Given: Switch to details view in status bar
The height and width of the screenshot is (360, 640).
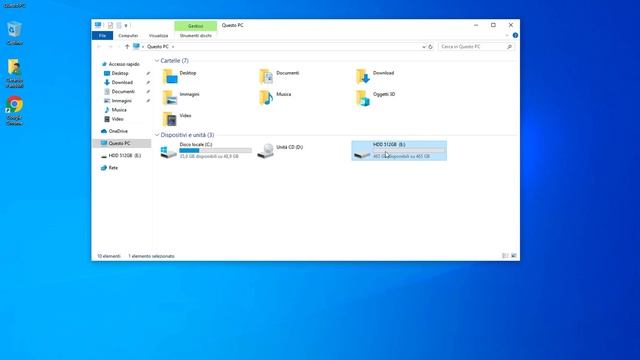Looking at the screenshot, I should click(505, 256).
